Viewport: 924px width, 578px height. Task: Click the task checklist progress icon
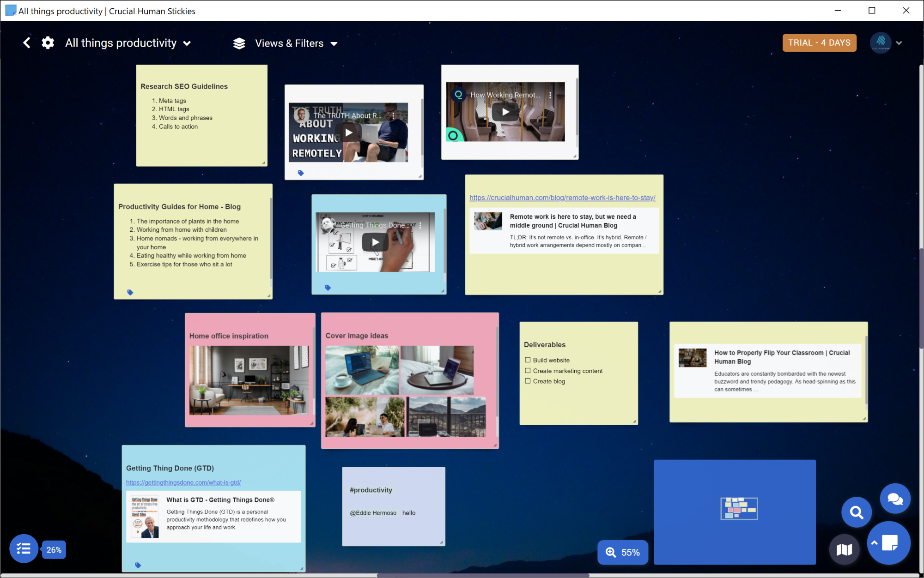click(x=24, y=549)
